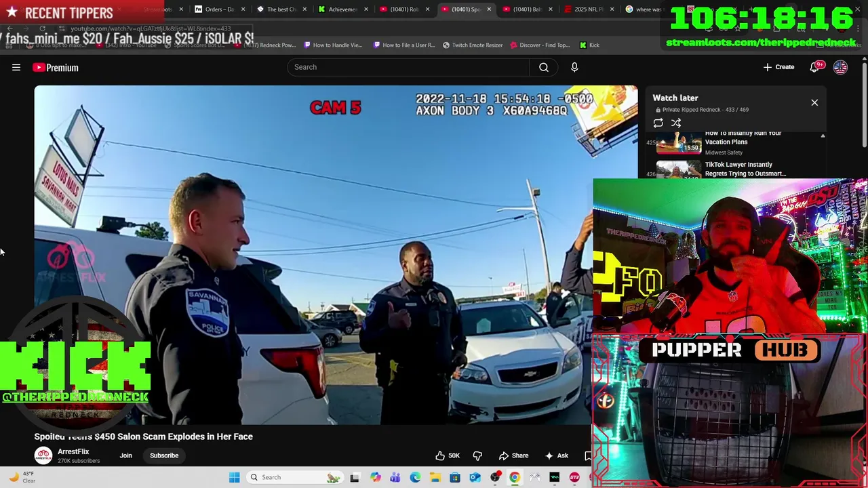Launch Copilot from the taskbar
The height and width of the screenshot is (488, 868).
pyautogui.click(x=375, y=477)
